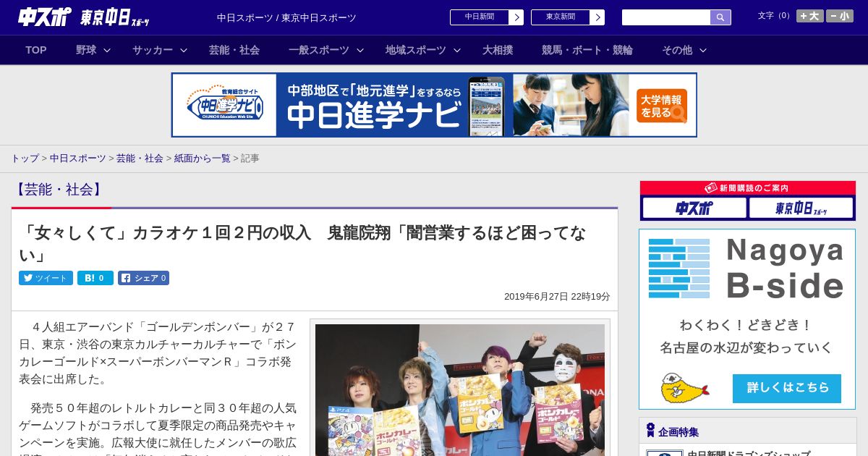868x456 pixels.
Task: Expand the 地域スポーツ dropdown chevron
Action: click(457, 50)
